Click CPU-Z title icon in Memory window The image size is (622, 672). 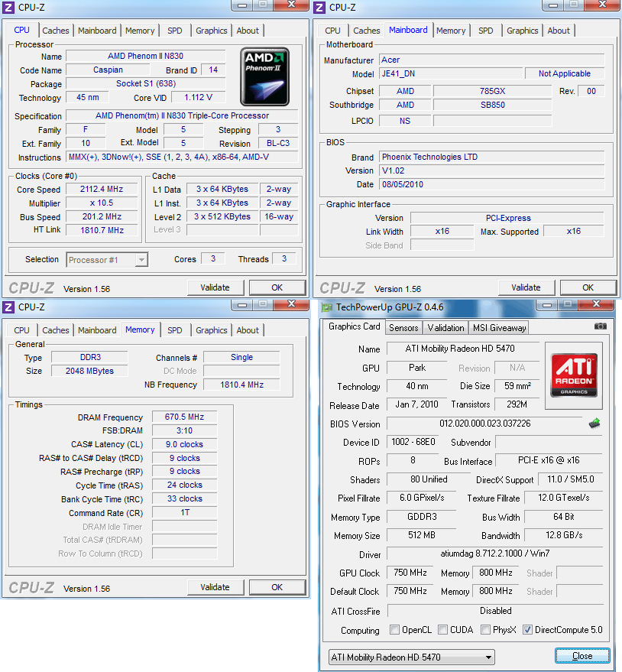coord(8,307)
